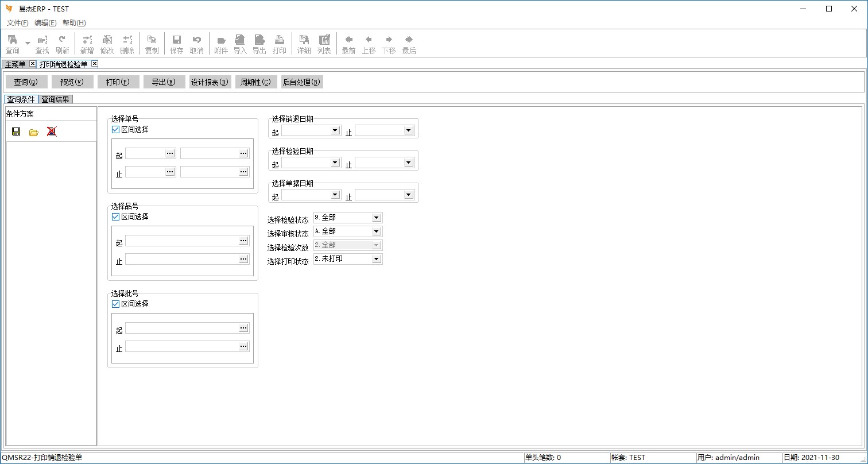Click the 预览(V) button

72,82
